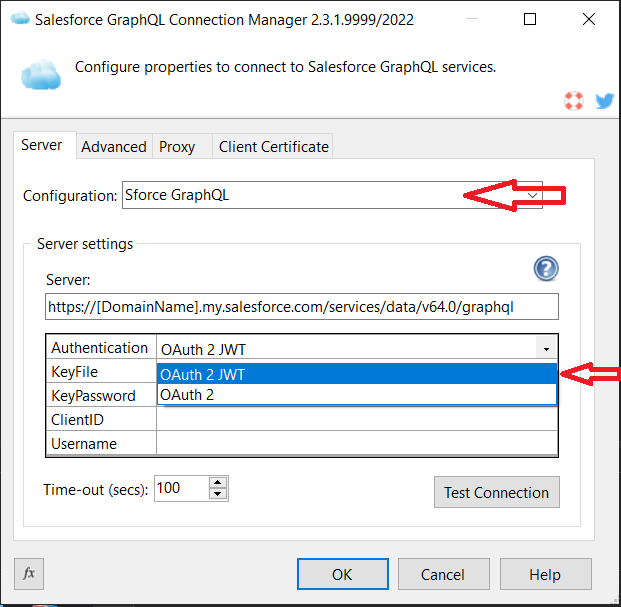Click the Twitter bird icon
This screenshot has width=621, height=607.
[x=603, y=101]
